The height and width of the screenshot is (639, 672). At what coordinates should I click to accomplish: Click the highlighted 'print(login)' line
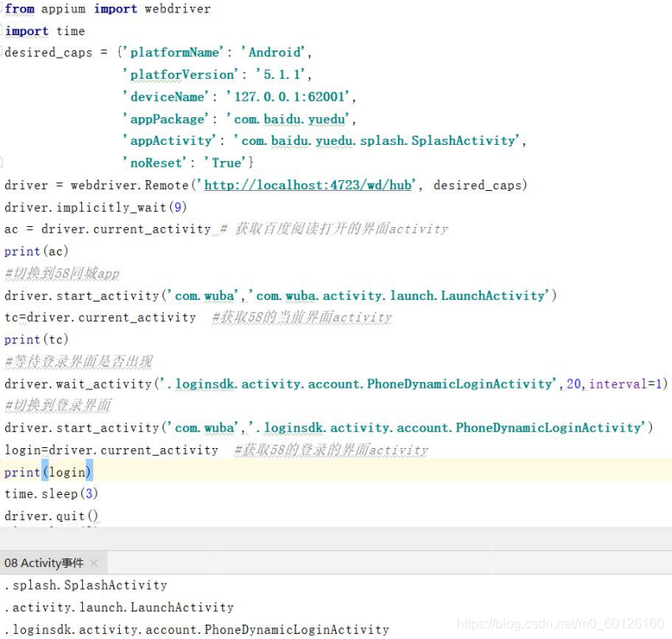[48, 472]
